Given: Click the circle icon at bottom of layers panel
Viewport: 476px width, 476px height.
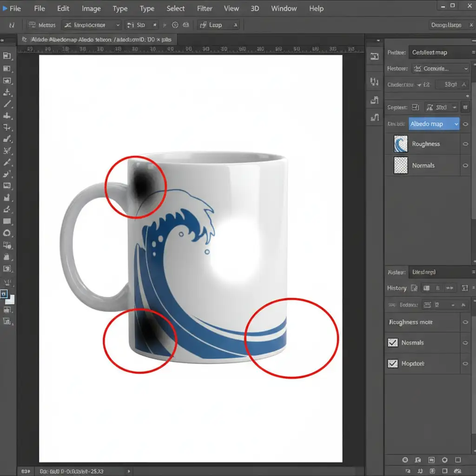Looking at the screenshot, I should click(x=405, y=460).
